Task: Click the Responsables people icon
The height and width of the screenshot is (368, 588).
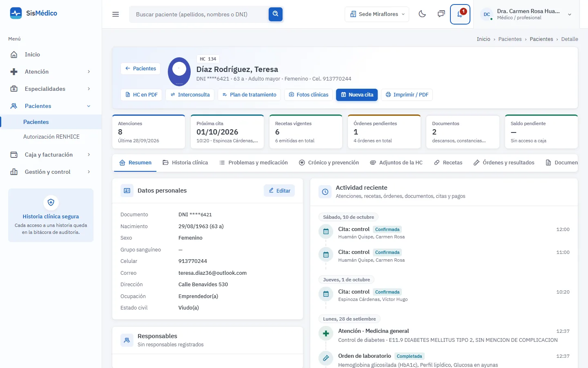Action: tap(127, 340)
